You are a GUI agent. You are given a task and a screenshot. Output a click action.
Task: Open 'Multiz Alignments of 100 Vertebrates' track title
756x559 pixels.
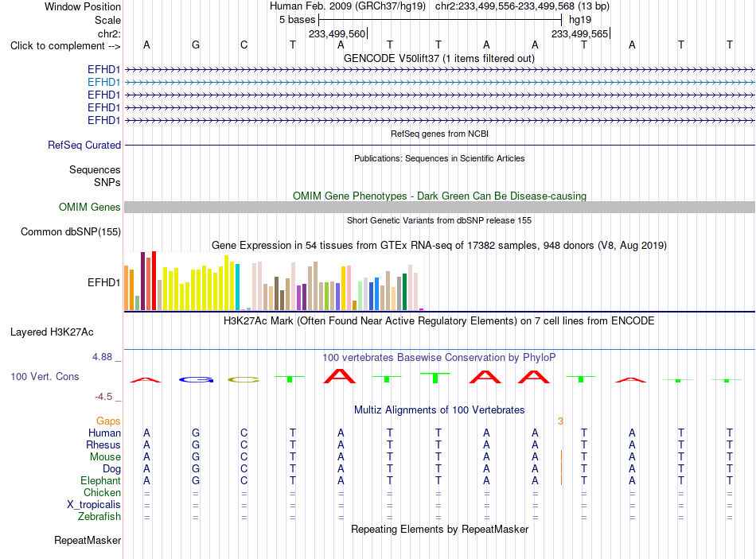coord(439,410)
